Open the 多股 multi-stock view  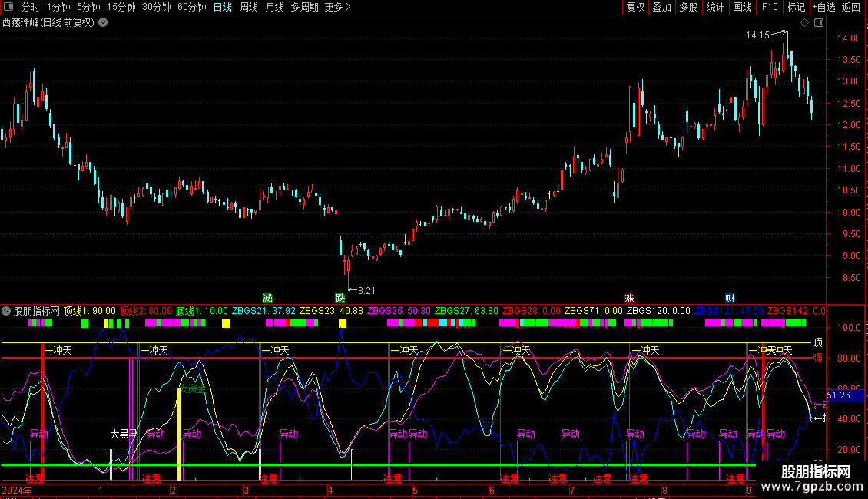point(689,7)
